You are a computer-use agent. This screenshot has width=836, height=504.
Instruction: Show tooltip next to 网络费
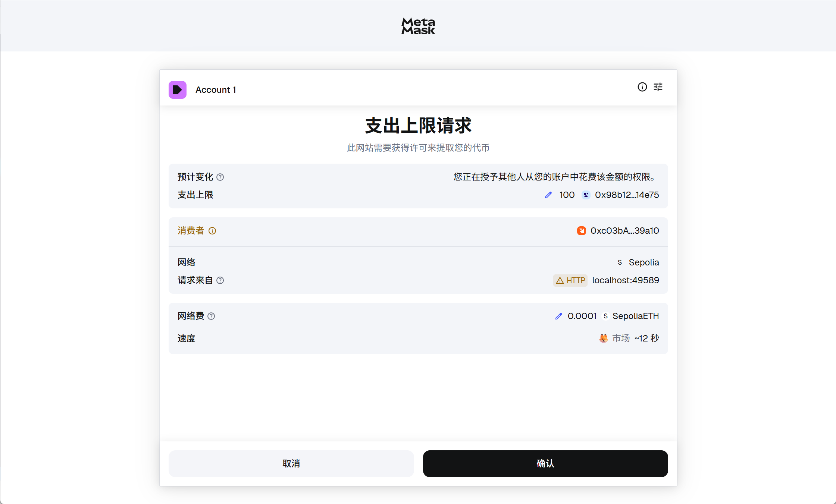coord(211,316)
